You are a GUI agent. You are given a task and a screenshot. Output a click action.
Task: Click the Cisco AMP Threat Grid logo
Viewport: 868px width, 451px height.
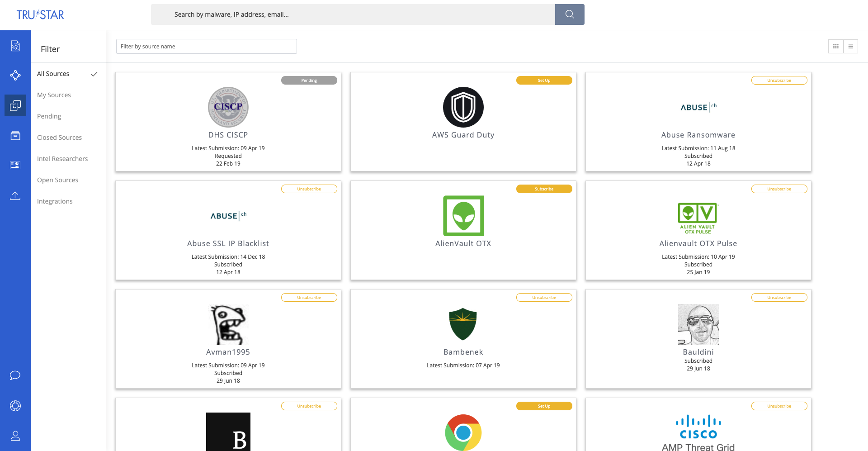coord(698,433)
